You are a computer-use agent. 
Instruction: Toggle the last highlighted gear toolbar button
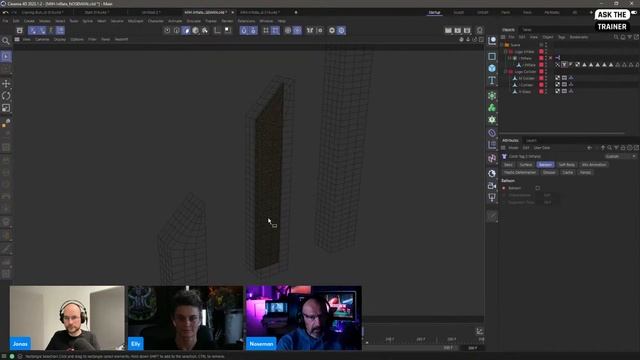[341, 31]
